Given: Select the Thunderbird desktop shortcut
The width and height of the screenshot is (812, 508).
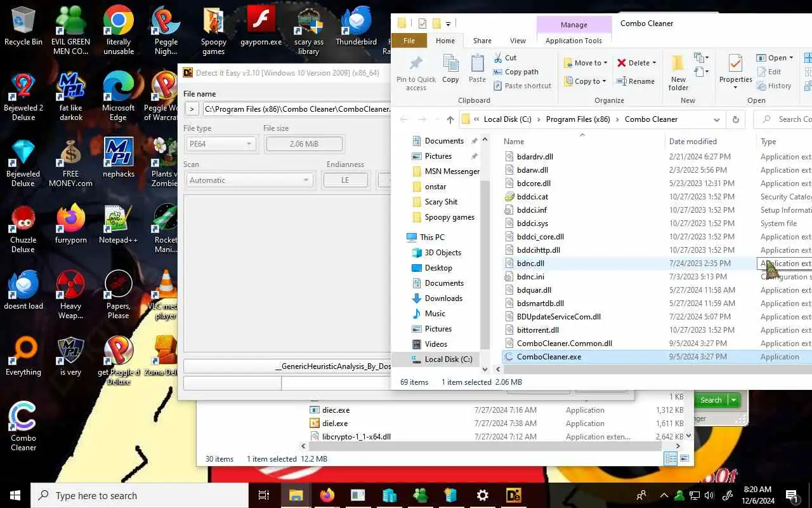Looking at the screenshot, I should [x=356, y=27].
